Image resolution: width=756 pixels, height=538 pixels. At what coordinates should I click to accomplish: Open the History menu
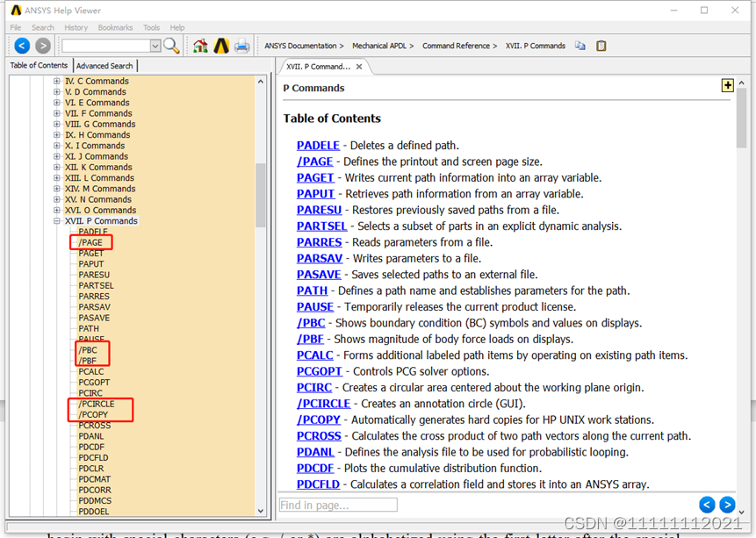[x=76, y=27]
